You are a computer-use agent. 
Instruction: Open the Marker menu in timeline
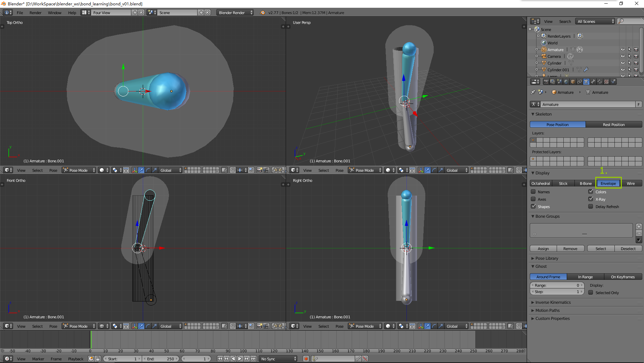pyautogui.click(x=38, y=359)
